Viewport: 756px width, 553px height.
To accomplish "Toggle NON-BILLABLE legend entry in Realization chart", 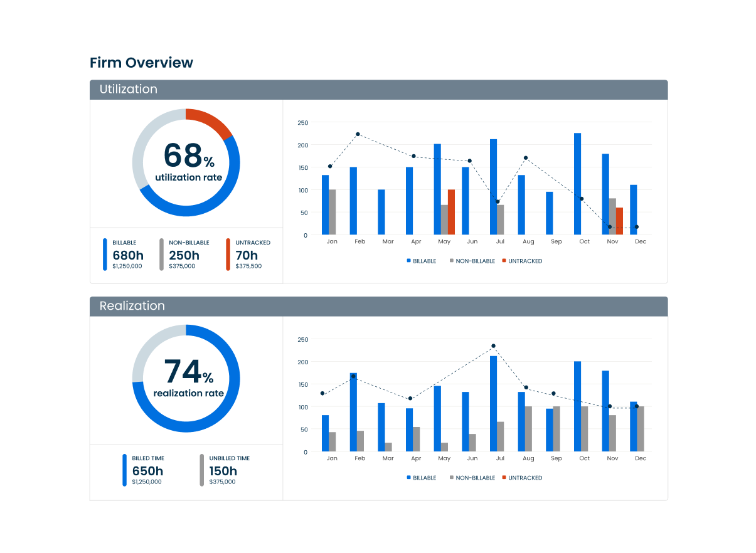I will pos(471,478).
